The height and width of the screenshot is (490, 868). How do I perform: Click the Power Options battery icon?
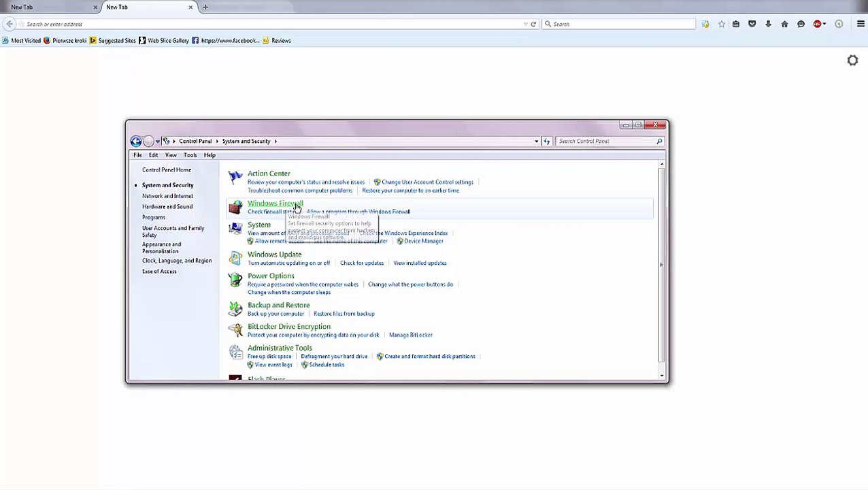[235, 280]
